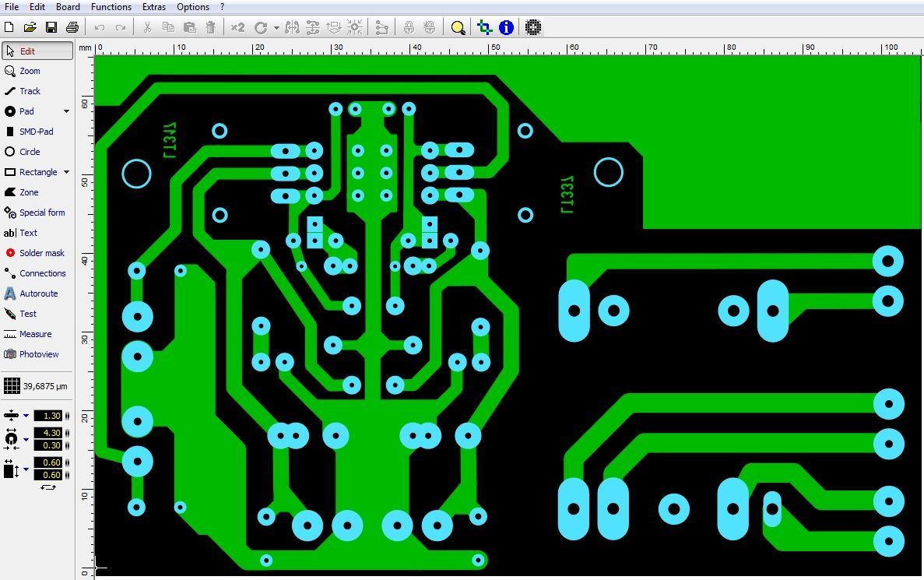Click the slider grip beside drill size 0.30

67,445
